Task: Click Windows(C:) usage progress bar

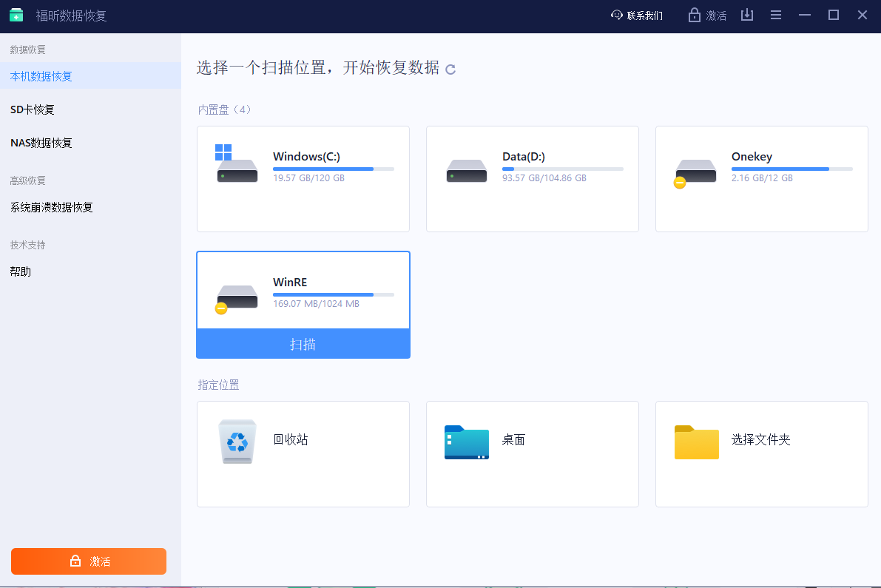Action: 334,169
